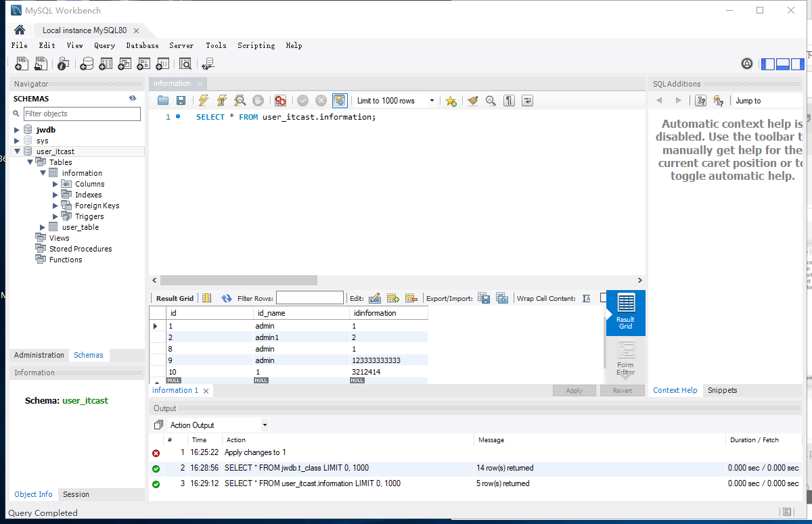The width and height of the screenshot is (812, 524).
Task: Create a new schema with the database icon
Action: coord(87,63)
